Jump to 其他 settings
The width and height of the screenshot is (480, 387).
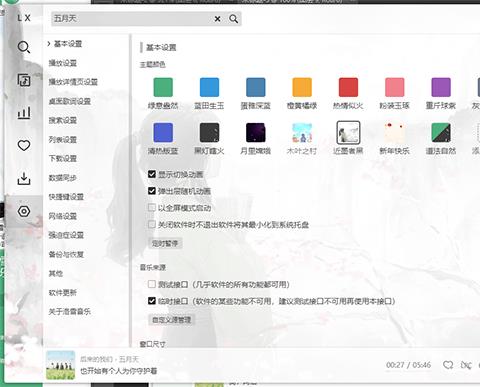coord(56,273)
